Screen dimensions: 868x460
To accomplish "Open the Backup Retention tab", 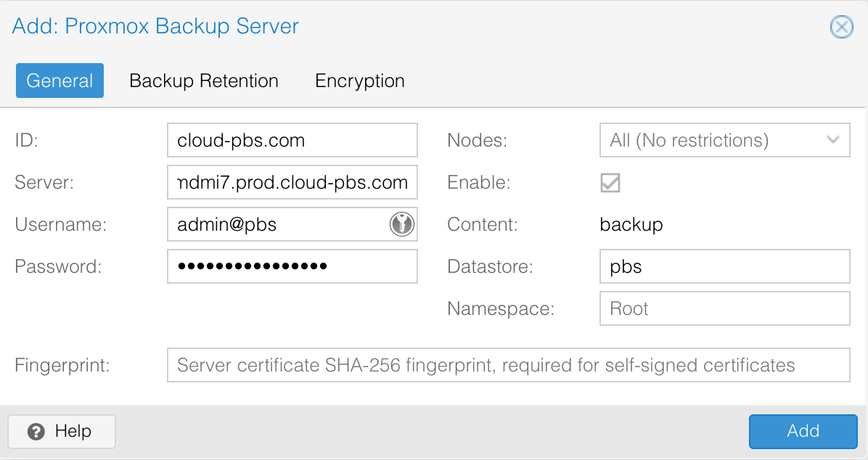I will (x=204, y=81).
